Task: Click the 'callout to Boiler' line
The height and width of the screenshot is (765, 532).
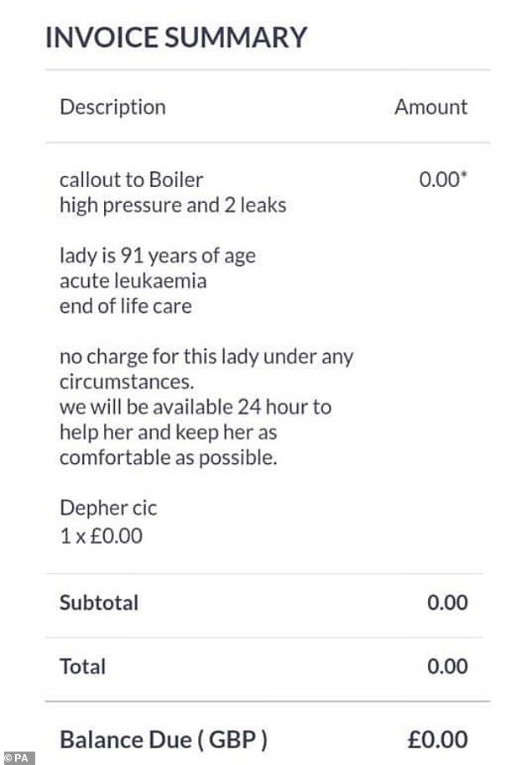Action: click(x=131, y=180)
